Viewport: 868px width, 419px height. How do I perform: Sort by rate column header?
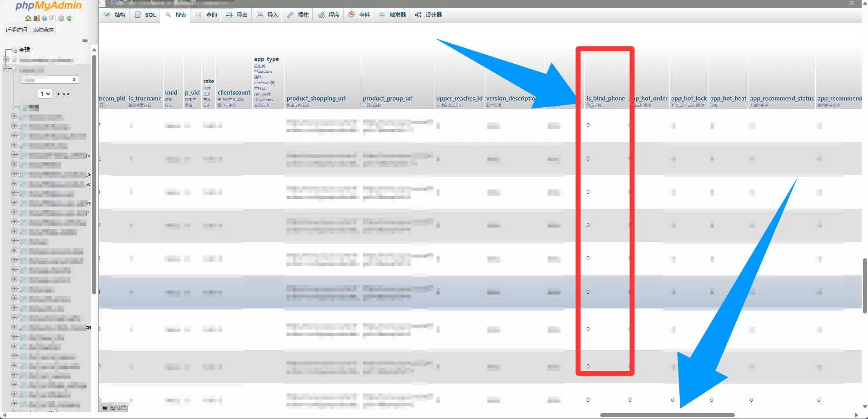209,81
